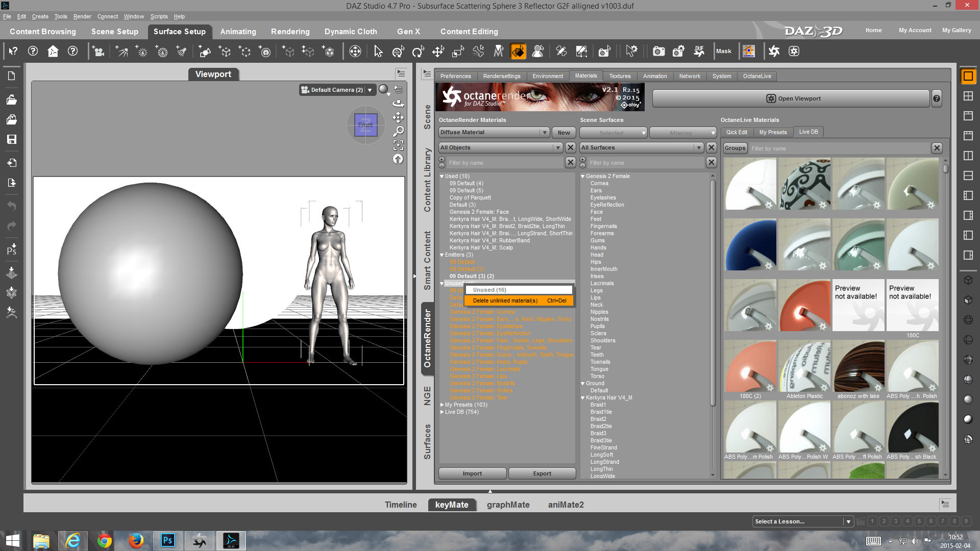Select the abonoz with lake material thumbnail

click(x=858, y=367)
